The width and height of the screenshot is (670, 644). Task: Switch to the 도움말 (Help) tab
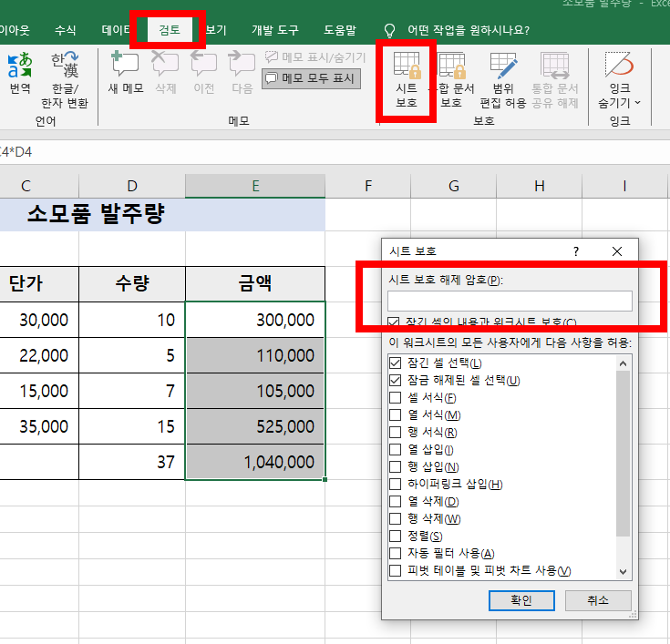pos(340,30)
